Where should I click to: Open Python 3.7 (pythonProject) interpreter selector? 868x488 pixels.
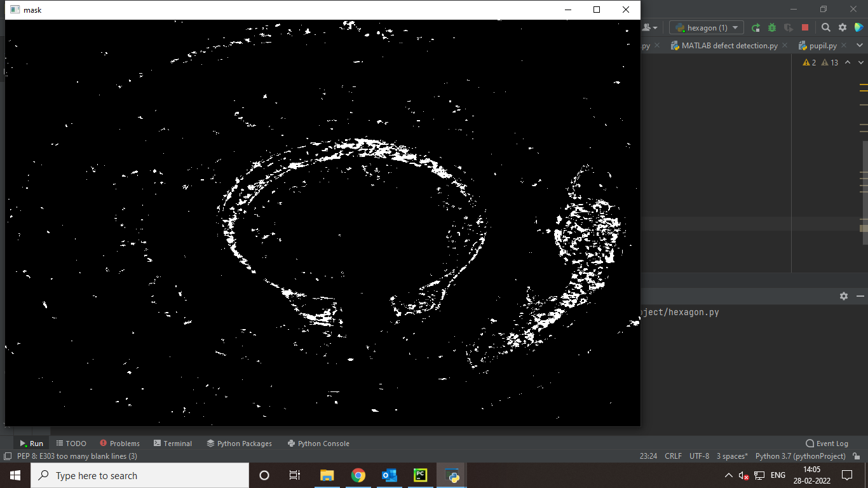[x=801, y=456]
